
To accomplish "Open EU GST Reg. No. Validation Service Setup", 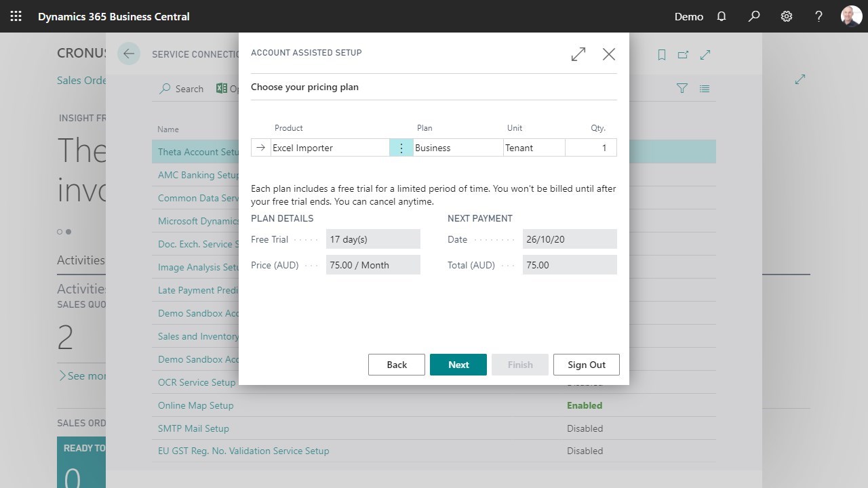I will click(243, 451).
